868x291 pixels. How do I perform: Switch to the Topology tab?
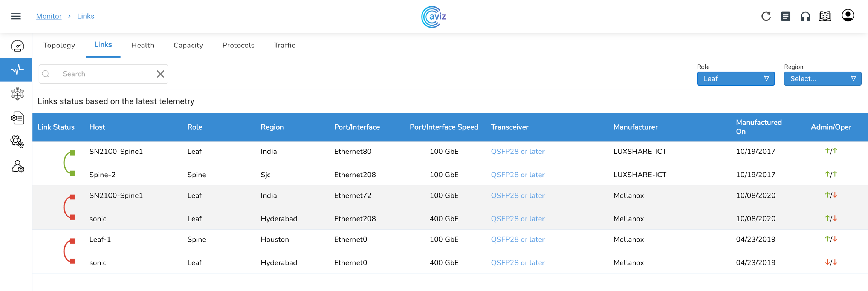coord(59,45)
